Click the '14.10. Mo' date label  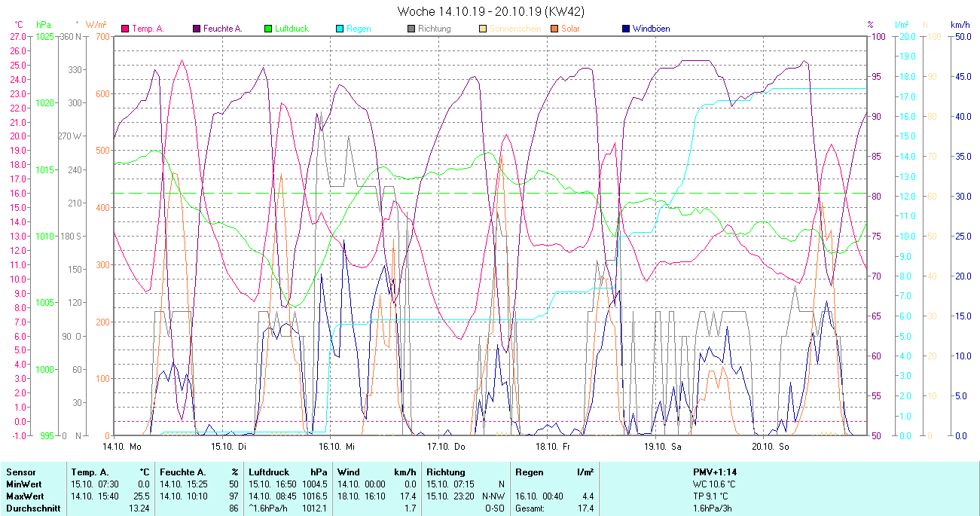point(122,446)
